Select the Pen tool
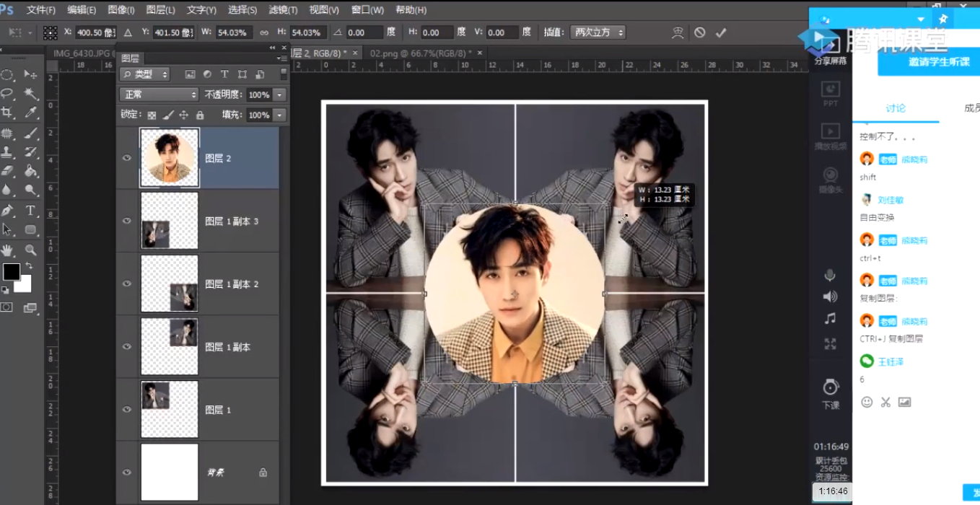 coord(7,211)
